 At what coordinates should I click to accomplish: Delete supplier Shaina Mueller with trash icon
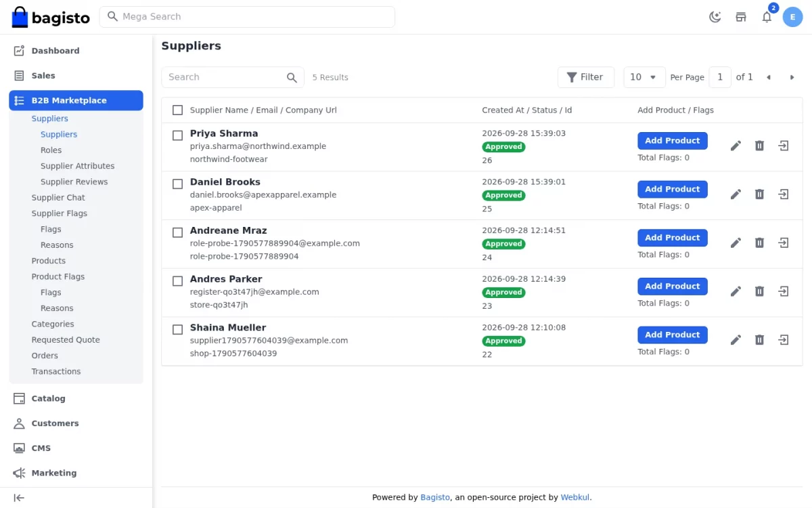tap(759, 340)
